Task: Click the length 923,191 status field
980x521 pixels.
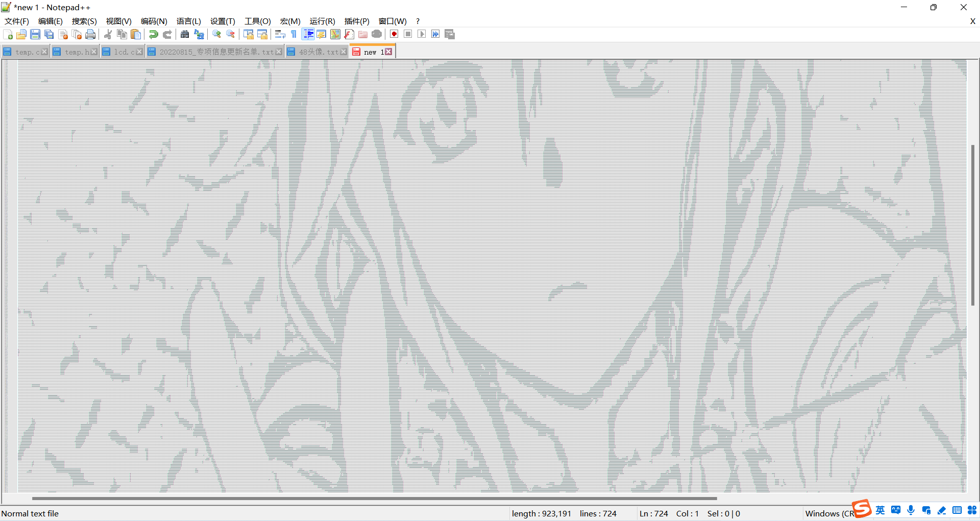Action: [541, 513]
